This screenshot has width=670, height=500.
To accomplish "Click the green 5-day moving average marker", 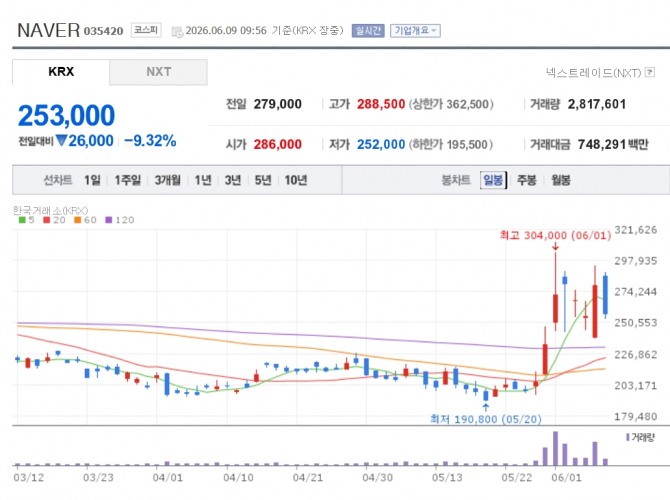I will (x=22, y=220).
